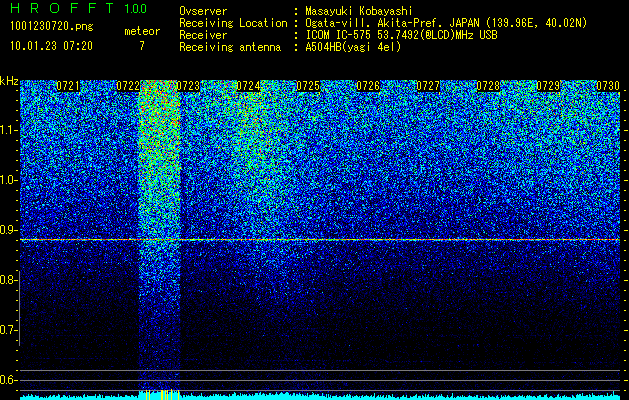Click the yellow detection marks in cyan strip
The width and height of the screenshot is (629, 400).
pos(162,395)
